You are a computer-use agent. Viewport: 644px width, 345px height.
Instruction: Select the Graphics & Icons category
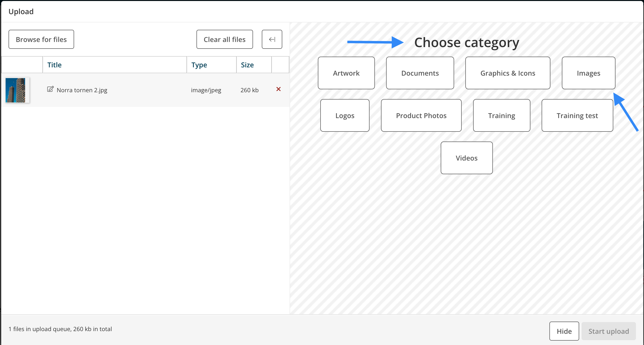point(508,73)
